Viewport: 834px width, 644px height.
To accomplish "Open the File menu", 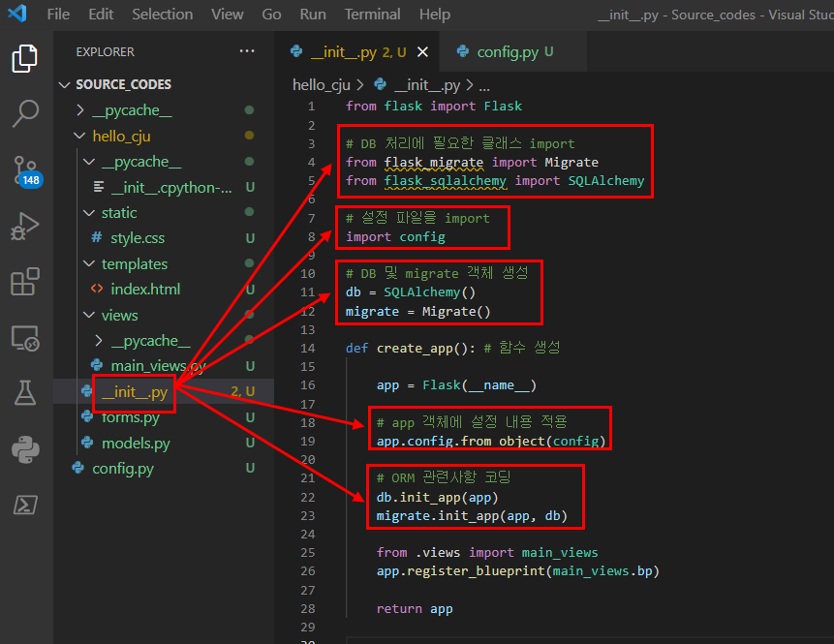I will (x=58, y=15).
